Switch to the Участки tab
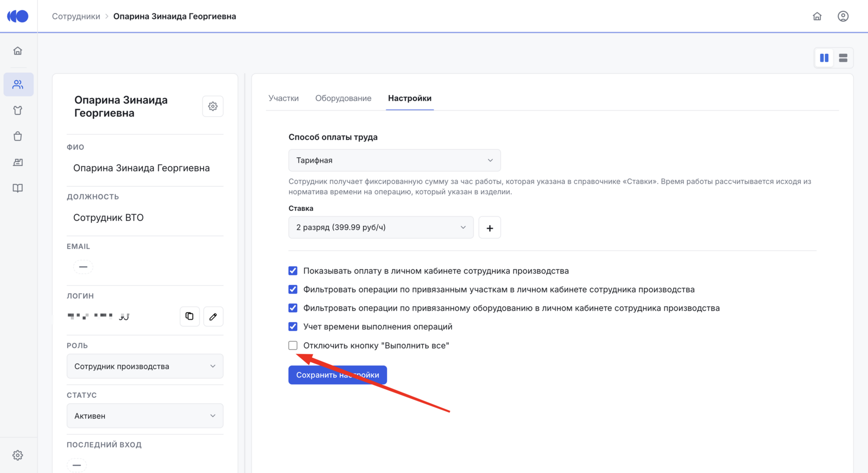Viewport: 868px width, 473px height. (x=284, y=98)
